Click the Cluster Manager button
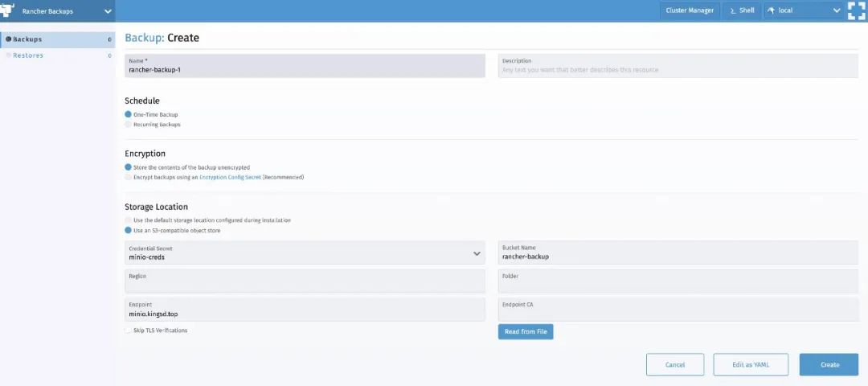The height and width of the screenshot is (386, 868). point(690,10)
